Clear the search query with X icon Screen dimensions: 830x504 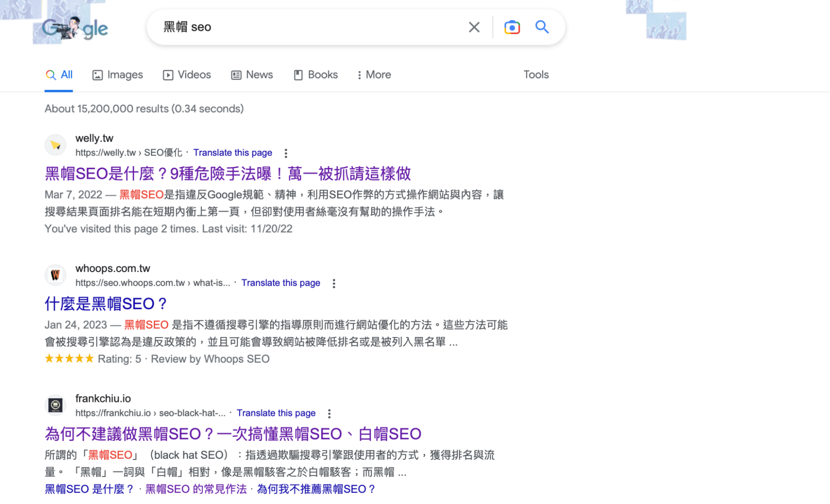474,27
